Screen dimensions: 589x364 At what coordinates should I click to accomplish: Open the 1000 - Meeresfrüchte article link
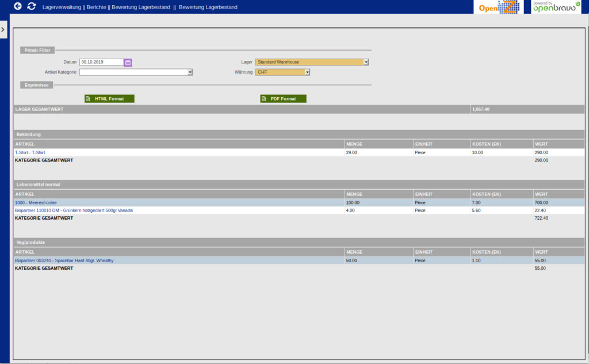(x=36, y=202)
